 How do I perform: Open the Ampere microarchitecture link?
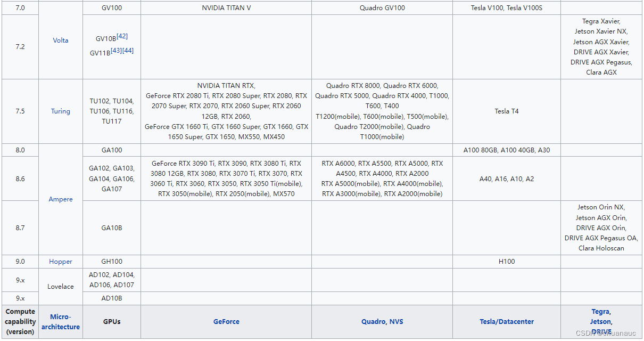click(x=61, y=199)
